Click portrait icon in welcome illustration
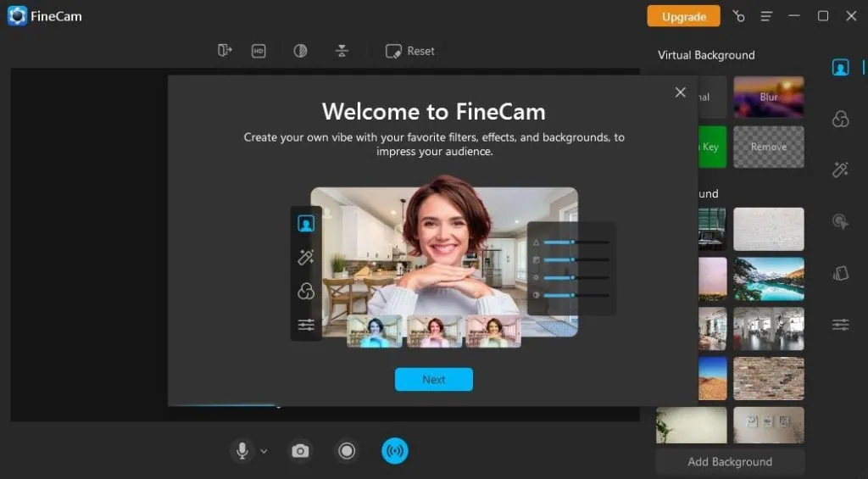 pos(305,223)
